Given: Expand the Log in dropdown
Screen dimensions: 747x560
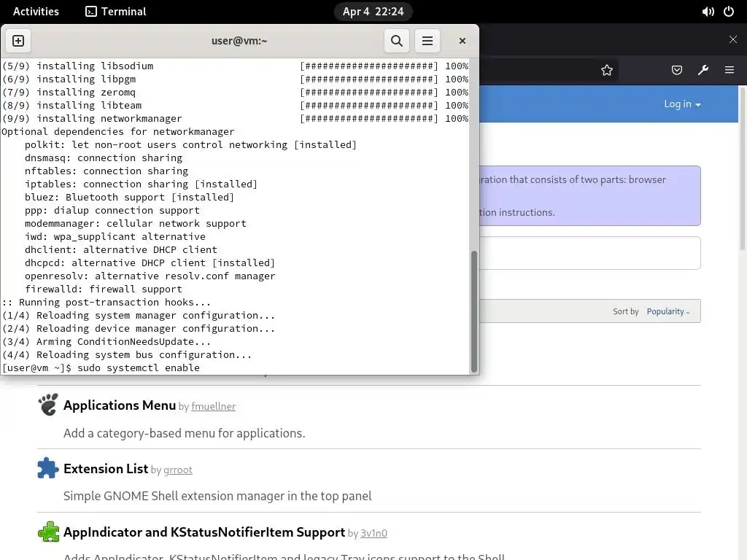Looking at the screenshot, I should coord(682,104).
